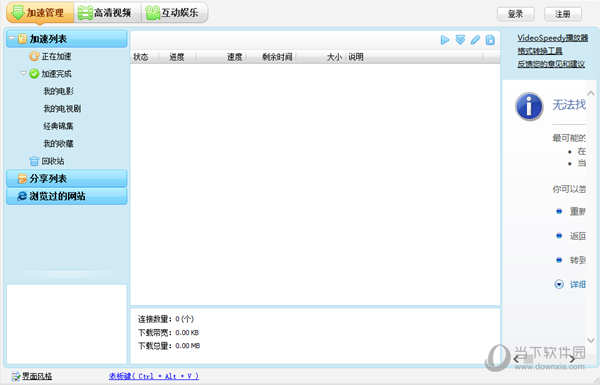Open 我的电影 category
The height and width of the screenshot is (385, 600).
pyautogui.click(x=58, y=91)
